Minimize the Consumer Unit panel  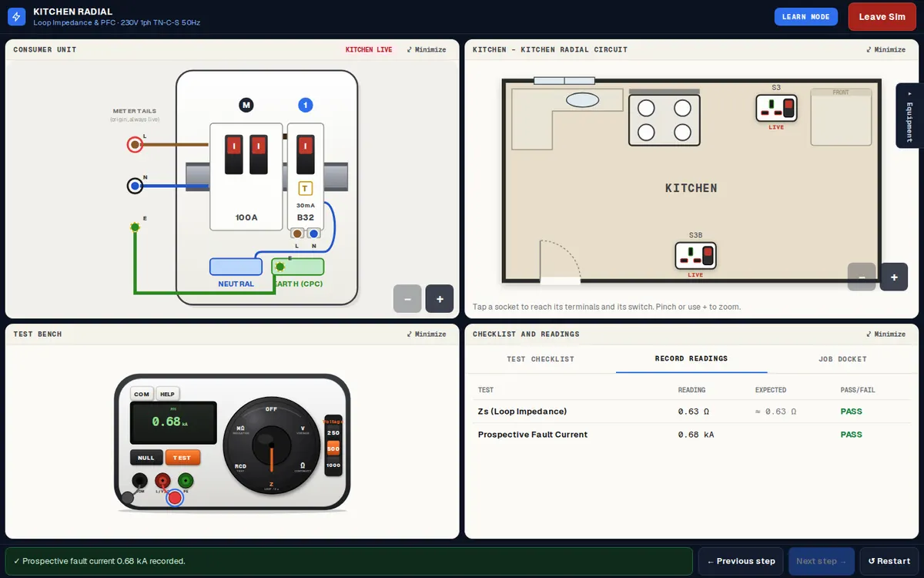pyautogui.click(x=427, y=49)
